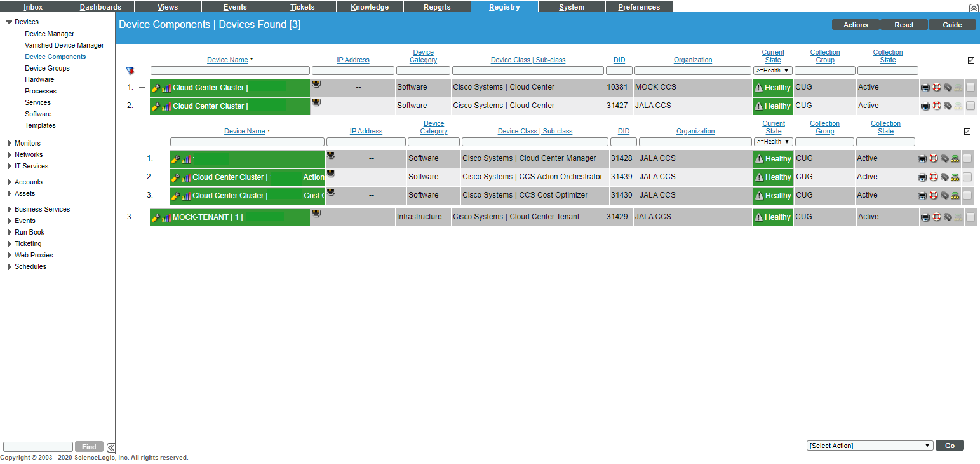Check the box for Cloud Center Manager row

tap(967, 159)
